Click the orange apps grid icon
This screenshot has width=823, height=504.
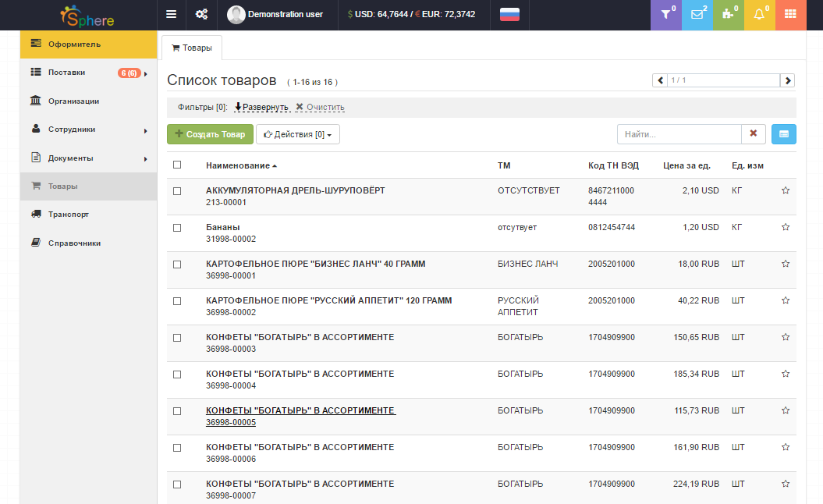pos(790,14)
